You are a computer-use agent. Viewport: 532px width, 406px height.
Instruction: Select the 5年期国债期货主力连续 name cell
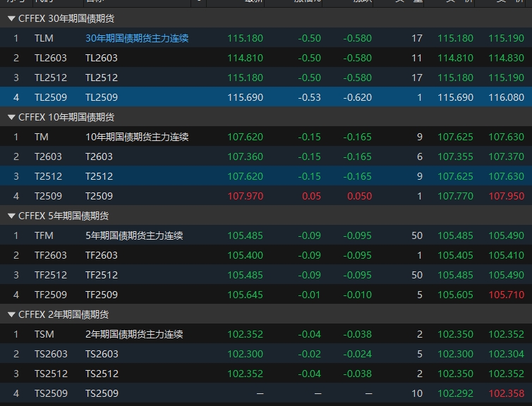point(134,235)
